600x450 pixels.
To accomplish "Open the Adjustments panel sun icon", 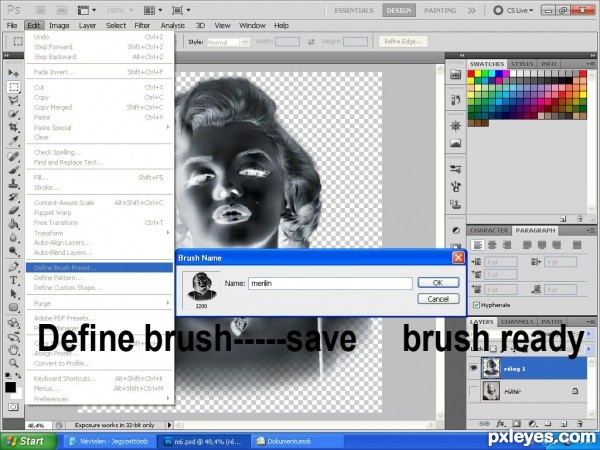I will (x=455, y=126).
